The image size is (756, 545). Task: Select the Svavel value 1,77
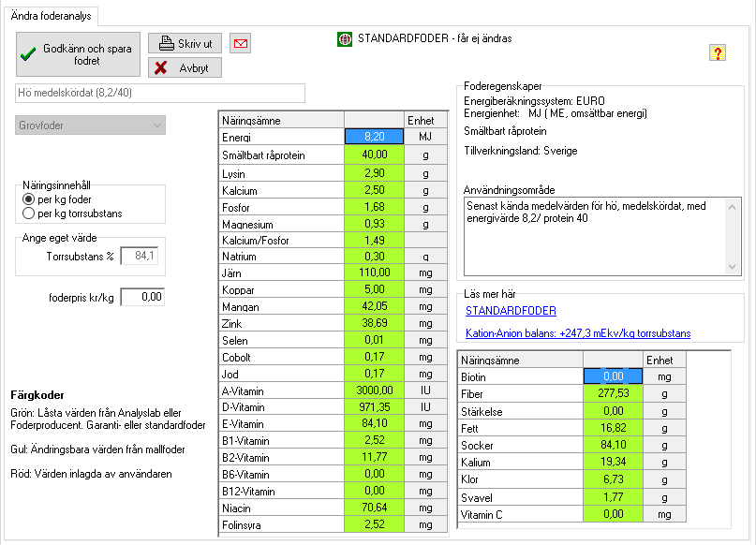tap(613, 497)
